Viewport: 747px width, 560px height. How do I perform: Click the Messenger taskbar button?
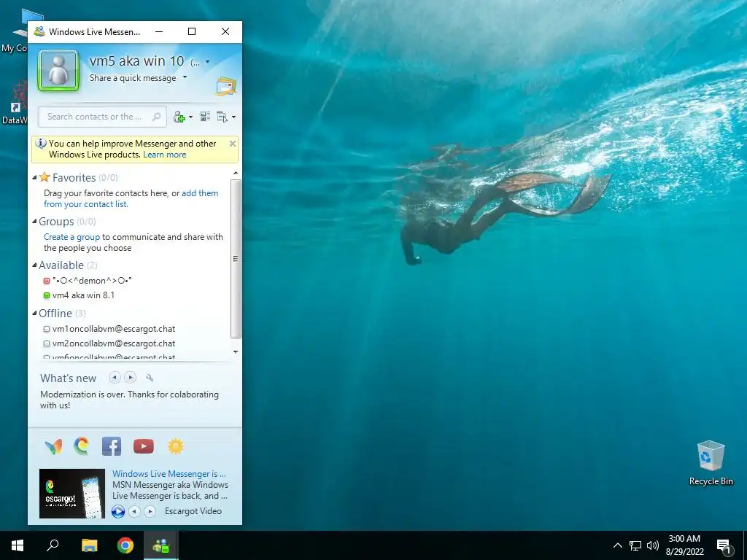tap(161, 545)
